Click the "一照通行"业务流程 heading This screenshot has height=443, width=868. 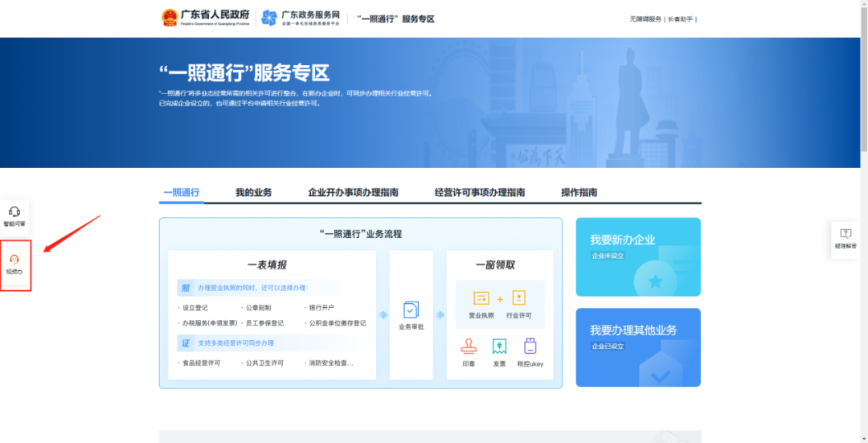(x=361, y=234)
